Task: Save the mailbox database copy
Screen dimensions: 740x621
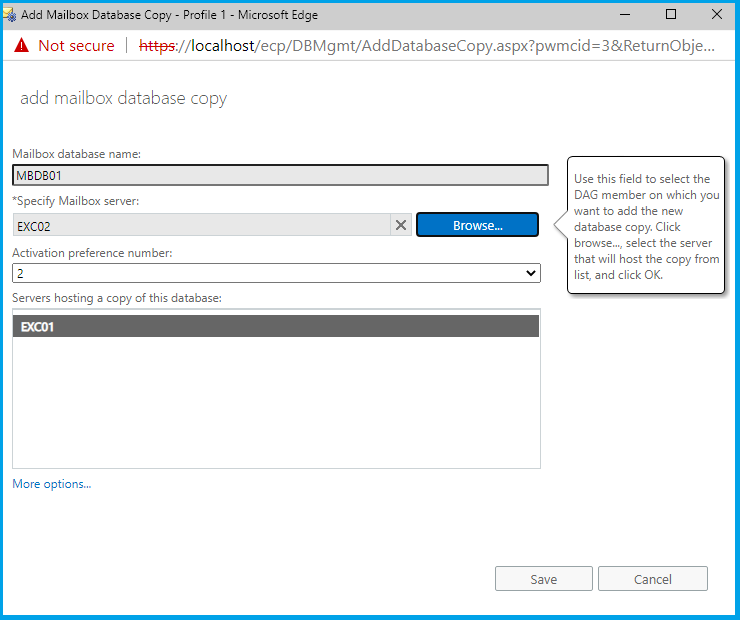Action: coord(543,579)
